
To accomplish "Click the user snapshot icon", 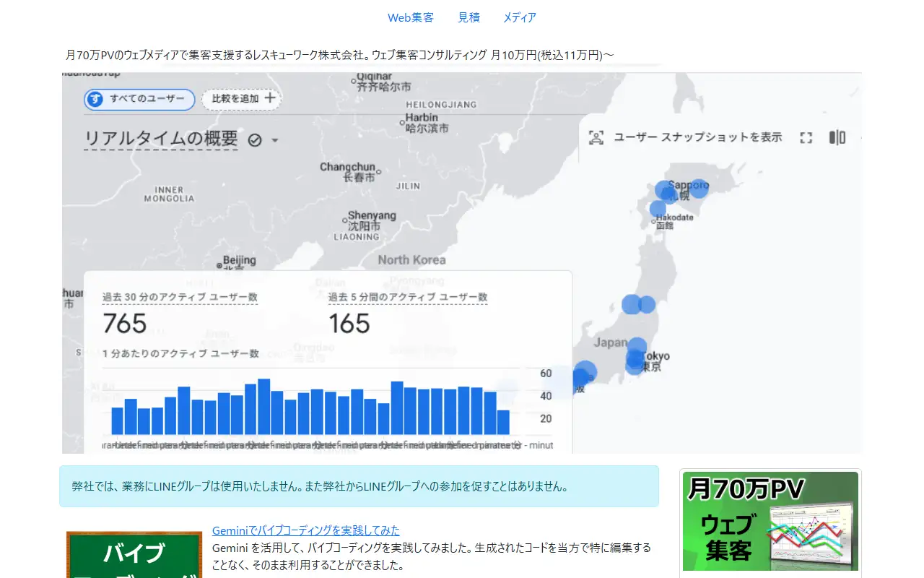I will 596,138.
